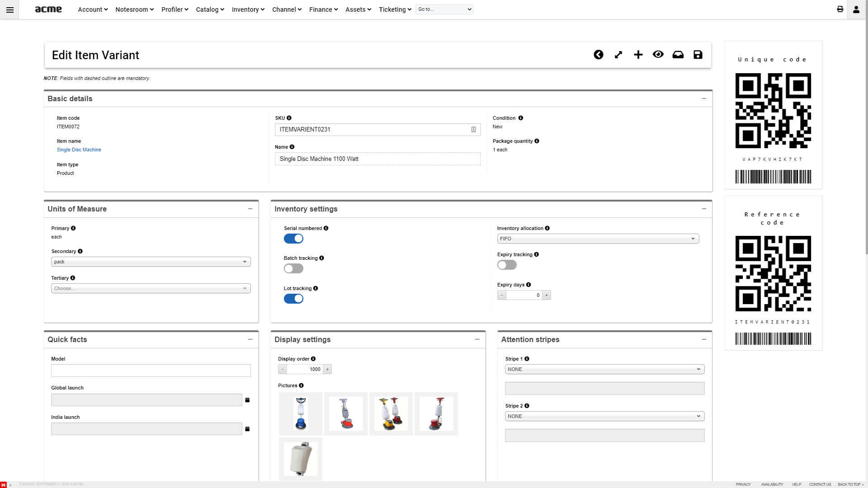The height and width of the screenshot is (488, 868).
Task: Open the CONTACT US footer link
Action: [x=820, y=484]
